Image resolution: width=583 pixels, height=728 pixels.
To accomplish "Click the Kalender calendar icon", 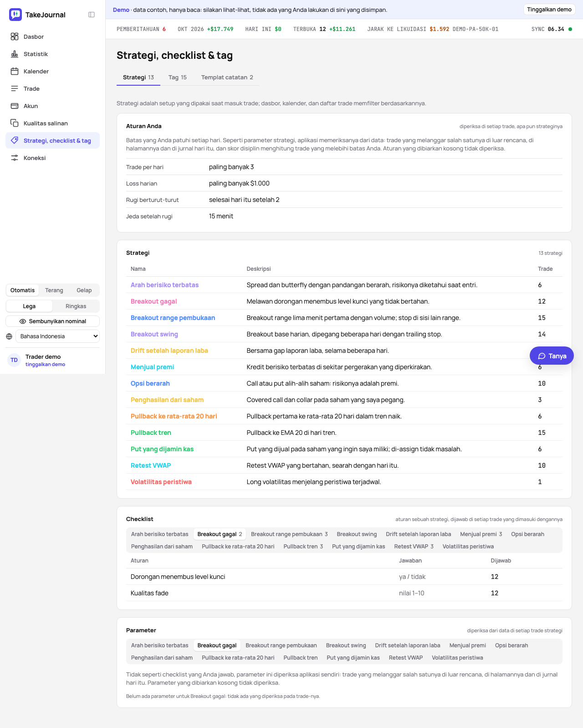I will click(x=15, y=71).
